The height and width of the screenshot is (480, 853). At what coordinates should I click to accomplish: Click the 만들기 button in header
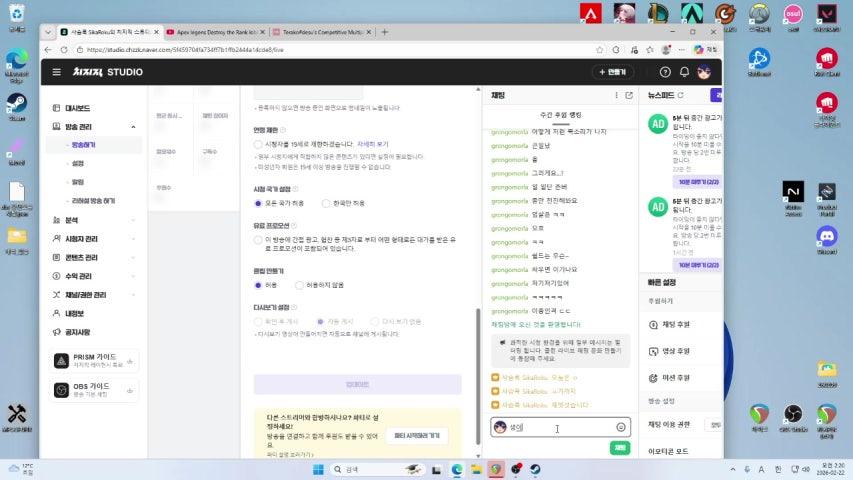point(612,72)
